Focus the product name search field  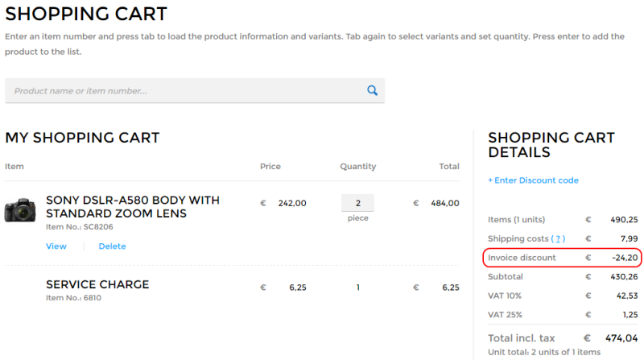point(195,91)
